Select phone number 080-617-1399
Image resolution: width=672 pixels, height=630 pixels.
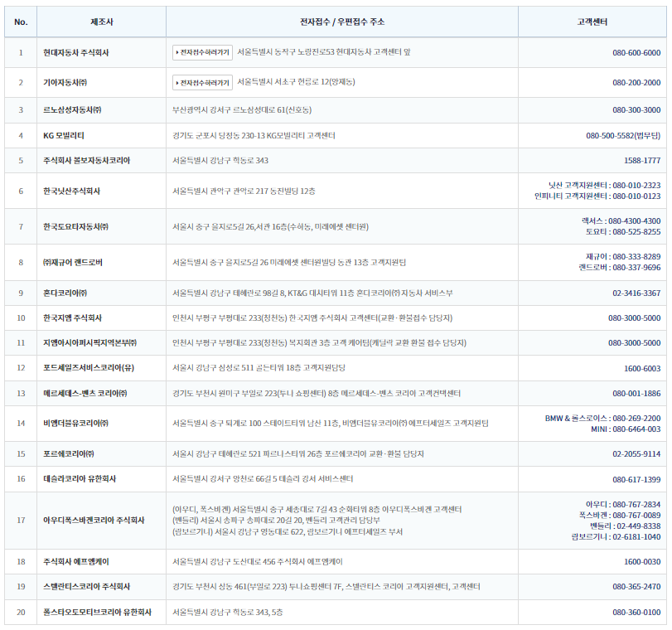pos(636,479)
